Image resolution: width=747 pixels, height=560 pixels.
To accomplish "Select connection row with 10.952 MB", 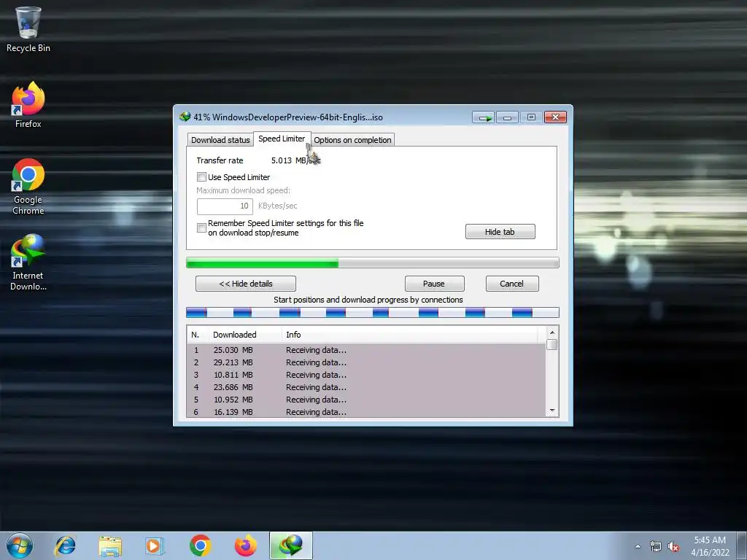I will pyautogui.click(x=366, y=400).
